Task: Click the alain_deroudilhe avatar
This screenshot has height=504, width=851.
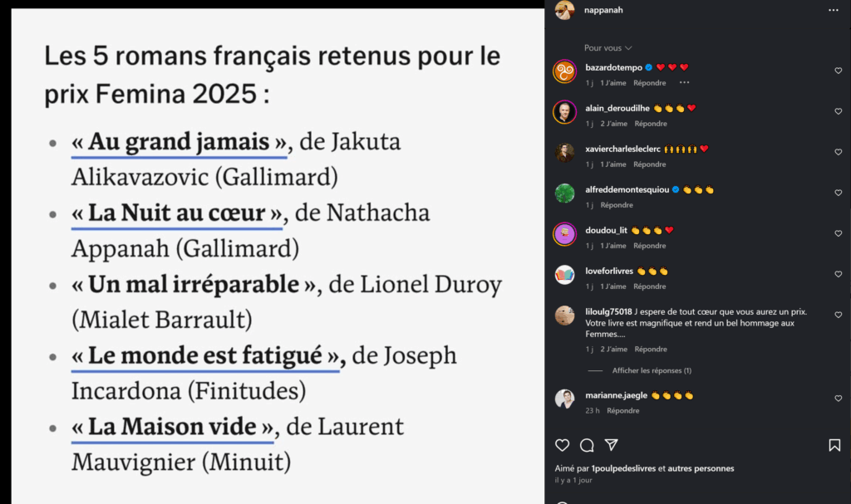Action: point(564,112)
